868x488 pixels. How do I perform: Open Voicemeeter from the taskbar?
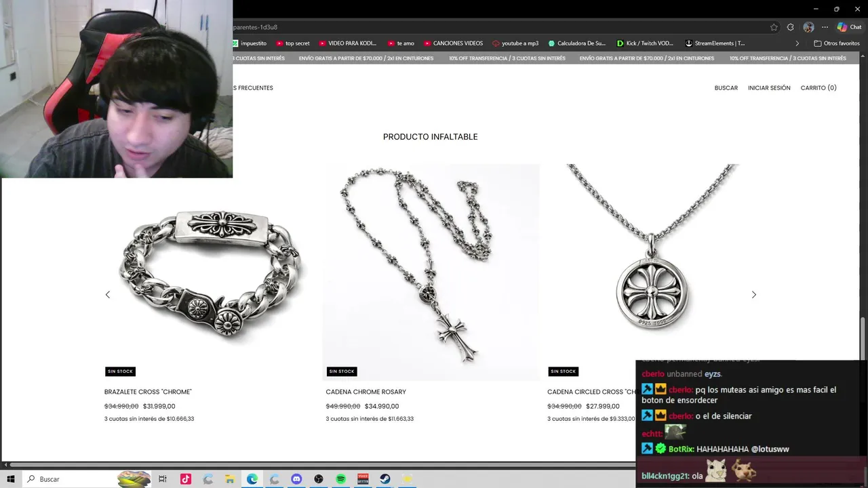(363, 479)
